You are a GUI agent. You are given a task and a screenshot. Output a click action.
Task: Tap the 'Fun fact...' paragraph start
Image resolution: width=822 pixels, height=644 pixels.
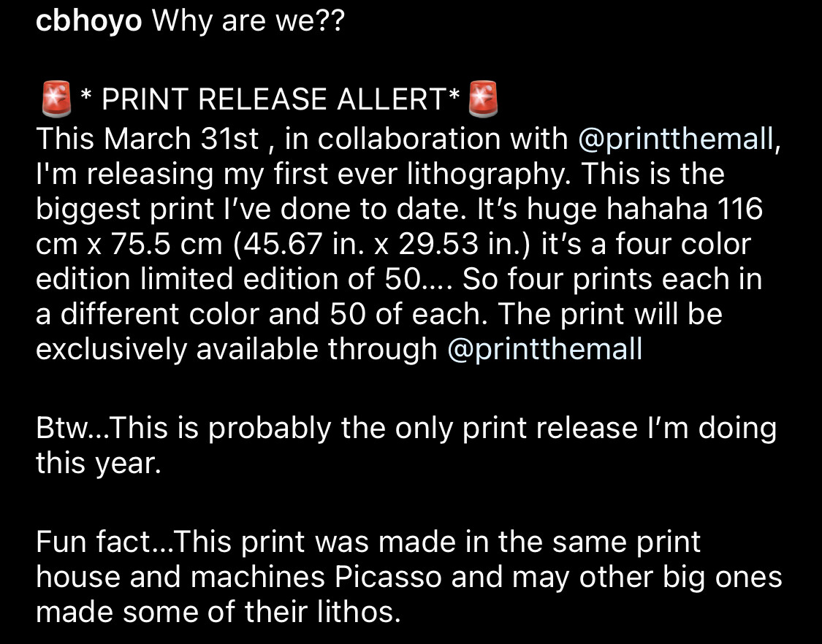pos(94,542)
